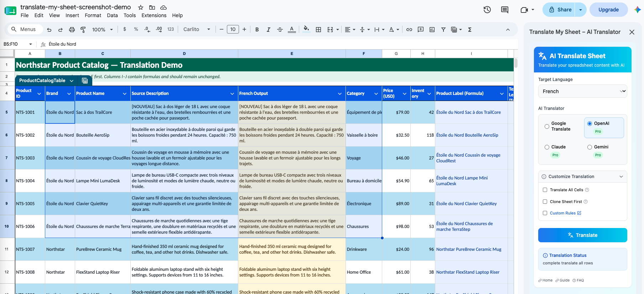
Task: Open the File menu
Action: tap(25, 15)
